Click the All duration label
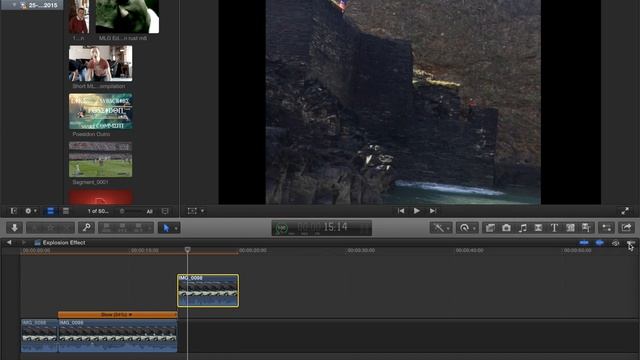640x360 pixels. [149, 211]
